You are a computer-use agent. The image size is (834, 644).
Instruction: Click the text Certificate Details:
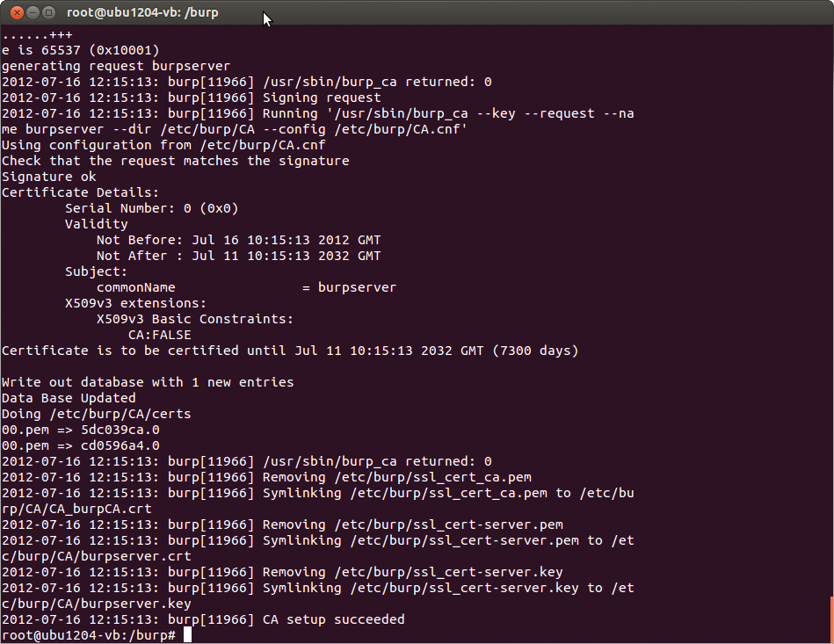pyautogui.click(x=81, y=192)
